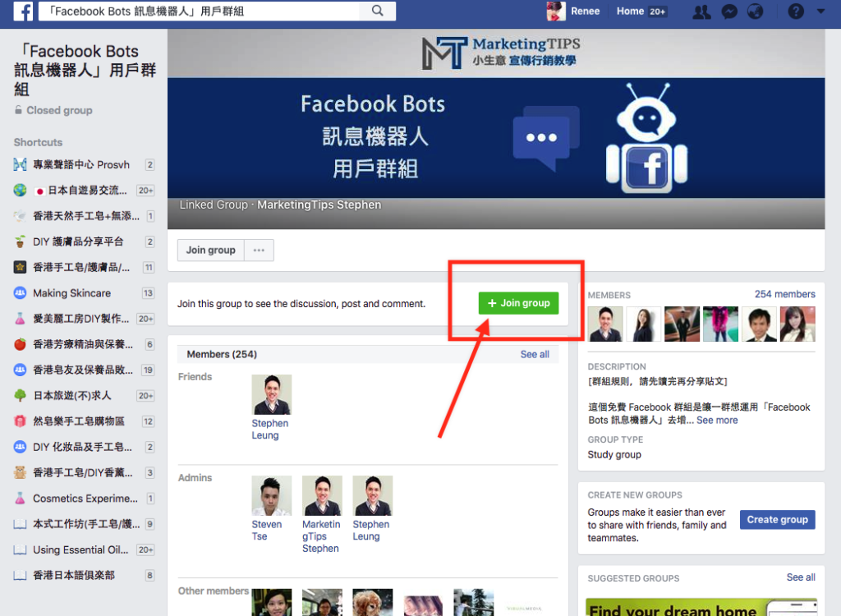The image size is (841, 616).
Task: Click the green Join group button
Action: click(x=519, y=303)
